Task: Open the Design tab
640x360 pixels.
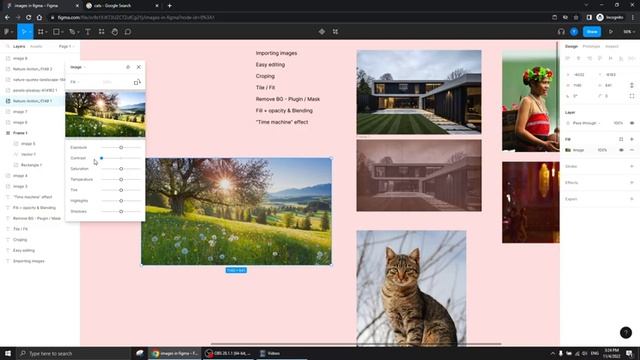Action: tap(571, 47)
